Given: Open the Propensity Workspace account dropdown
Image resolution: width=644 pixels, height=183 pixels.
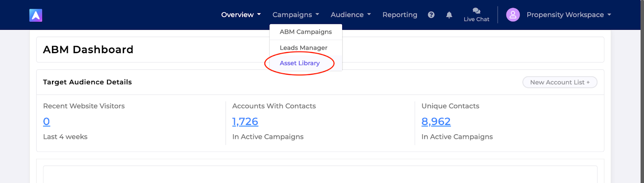Looking at the screenshot, I should [569, 15].
